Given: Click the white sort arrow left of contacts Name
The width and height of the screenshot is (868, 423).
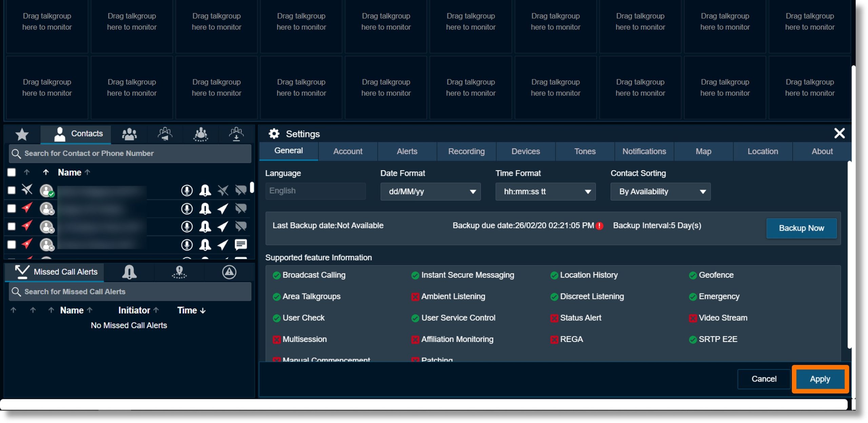Looking at the screenshot, I should (x=46, y=173).
